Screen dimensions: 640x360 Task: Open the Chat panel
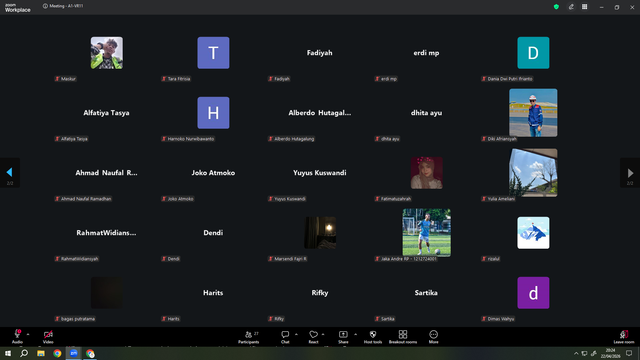[x=285, y=337]
